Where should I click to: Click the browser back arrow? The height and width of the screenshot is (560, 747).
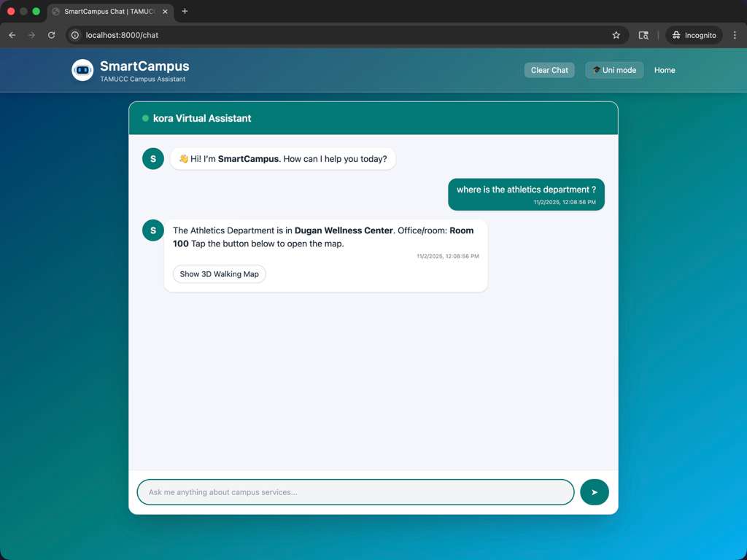pyautogui.click(x=12, y=35)
